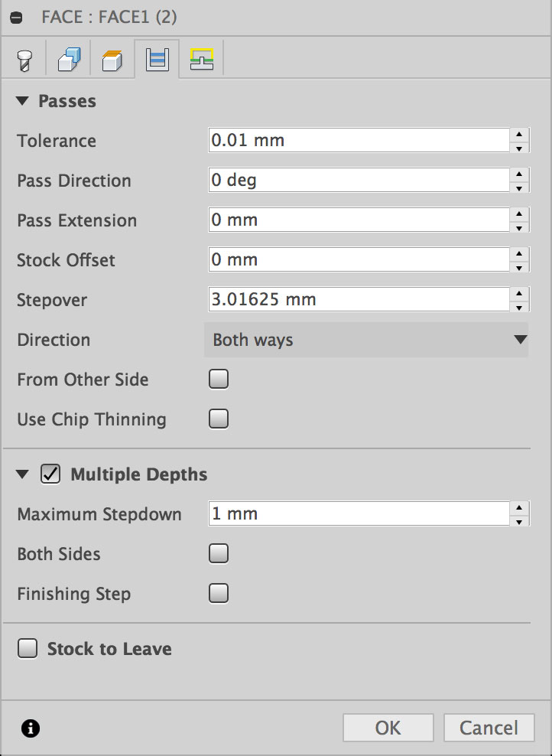
Task: Uncheck the Multiple Depths checkbox
Action: coord(50,474)
